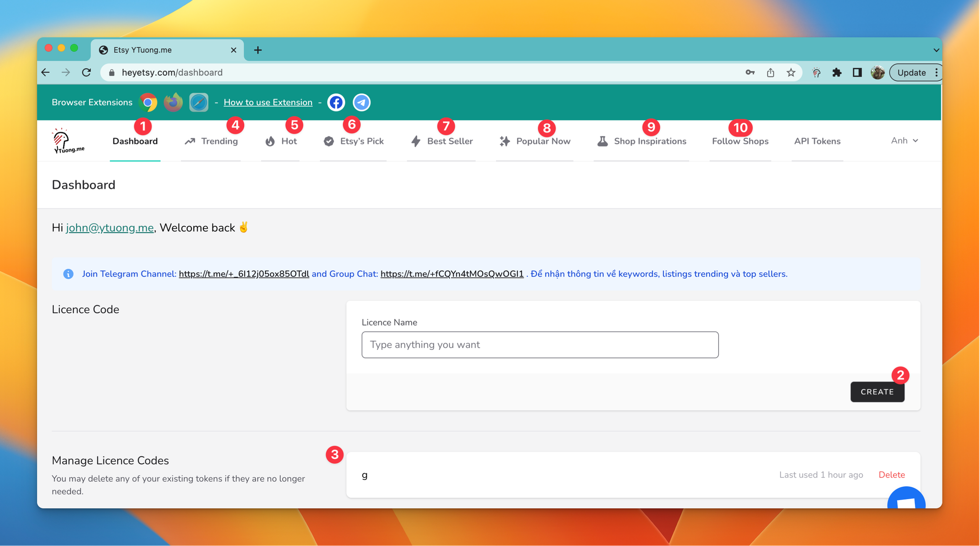This screenshot has height=546, width=980.
Task: Open the API Tokens tab
Action: click(817, 141)
